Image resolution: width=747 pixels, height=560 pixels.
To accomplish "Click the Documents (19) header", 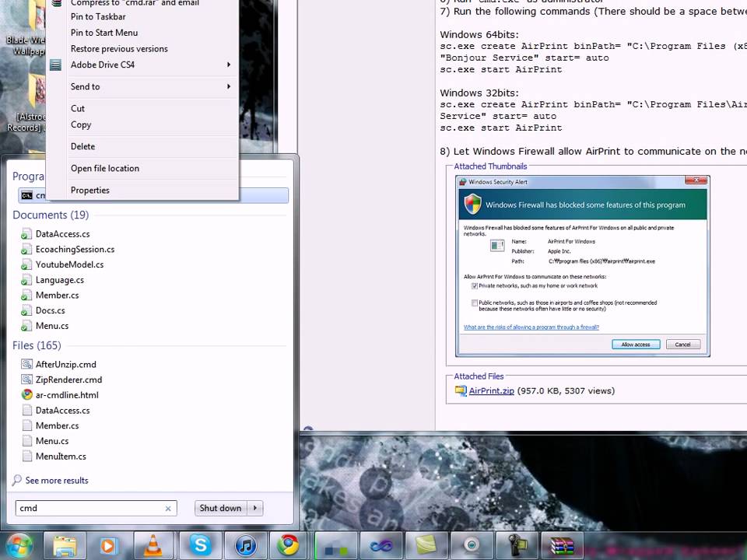I will point(51,215).
